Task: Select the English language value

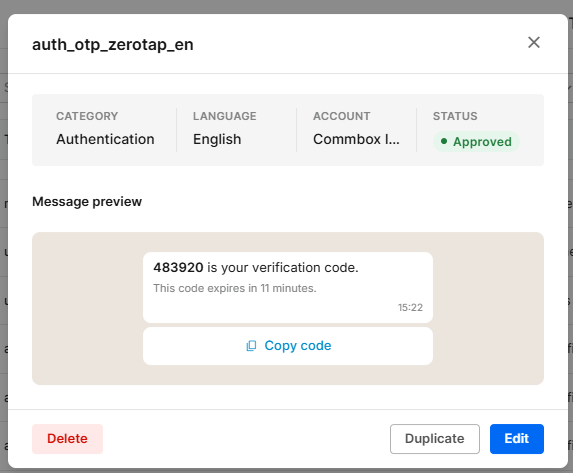Action: pyautogui.click(x=217, y=139)
